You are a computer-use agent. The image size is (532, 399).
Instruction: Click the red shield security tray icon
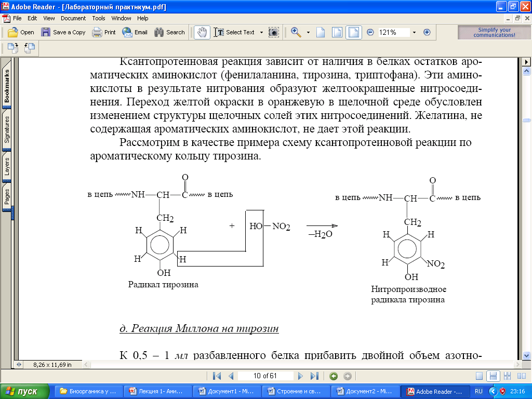[502, 391]
